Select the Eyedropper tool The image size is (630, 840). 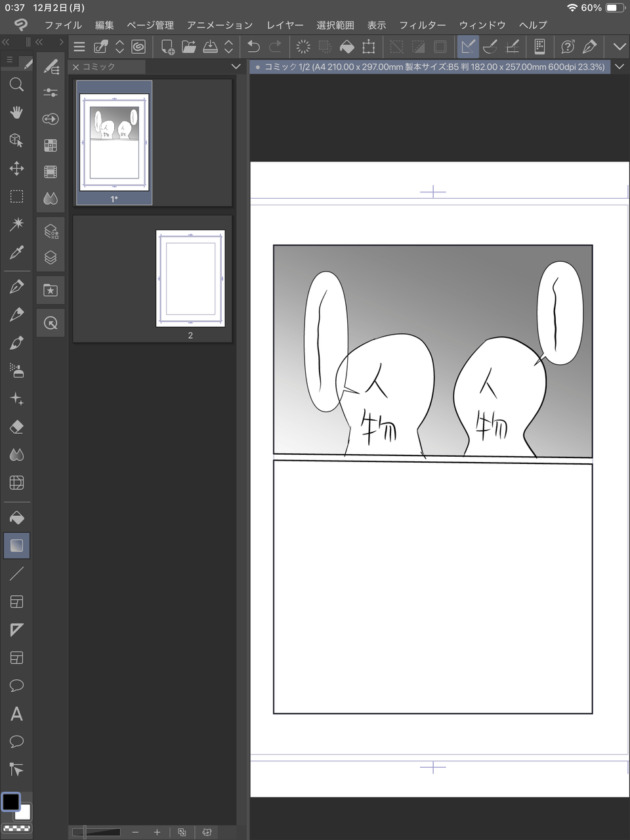(x=16, y=253)
